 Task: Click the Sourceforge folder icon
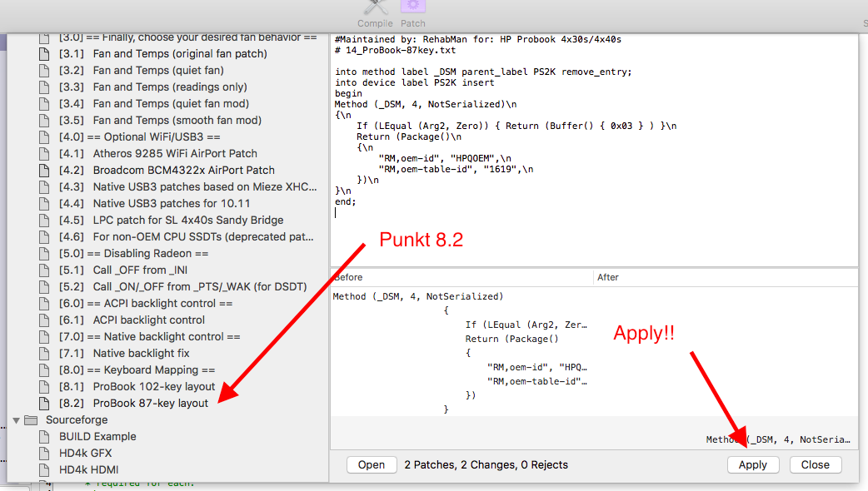click(x=31, y=420)
